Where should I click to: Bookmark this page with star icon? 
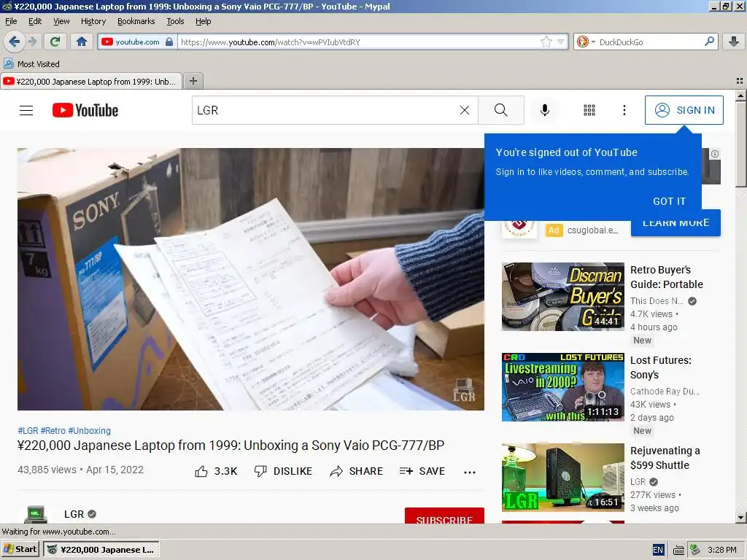tap(546, 42)
